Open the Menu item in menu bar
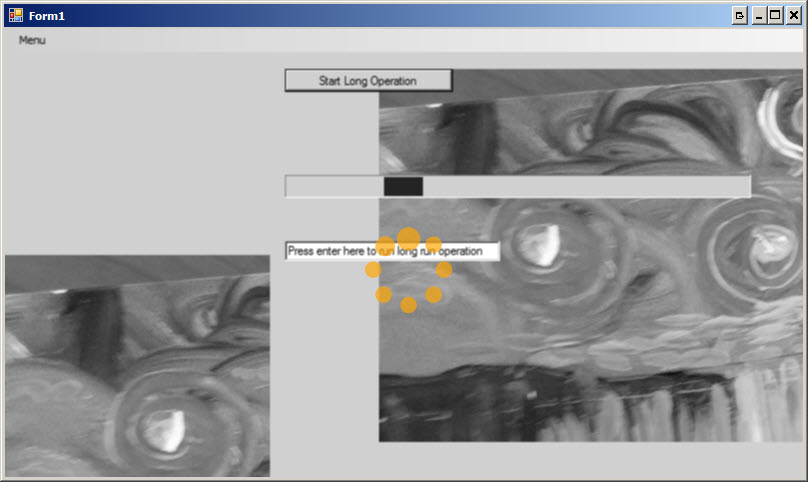The height and width of the screenshot is (482, 808). tap(32, 40)
